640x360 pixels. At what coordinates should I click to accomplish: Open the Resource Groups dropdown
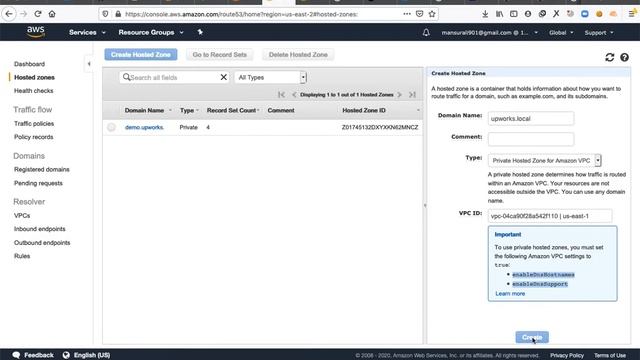pyautogui.click(x=151, y=32)
